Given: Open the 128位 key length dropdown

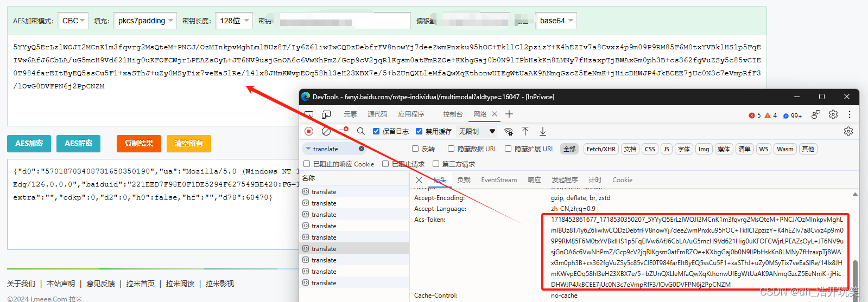Looking at the screenshot, I should 234,21.
